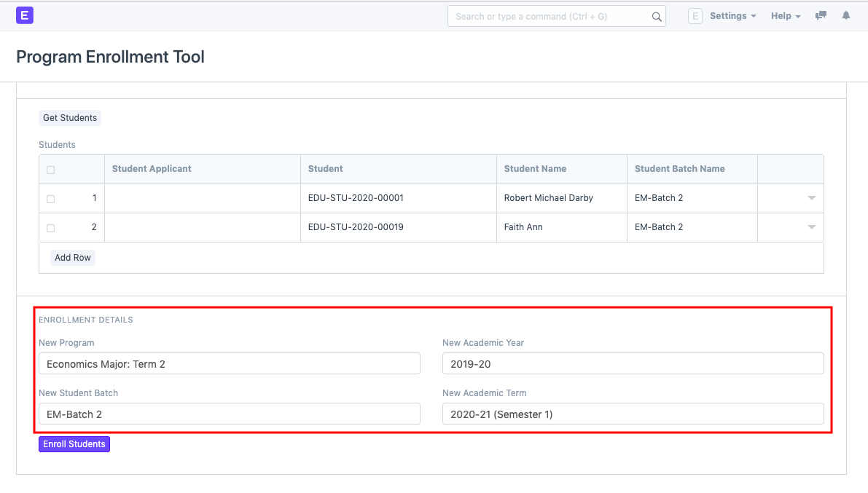Click the Enroll Students button
Viewport: 868px width, 493px height.
(74, 443)
